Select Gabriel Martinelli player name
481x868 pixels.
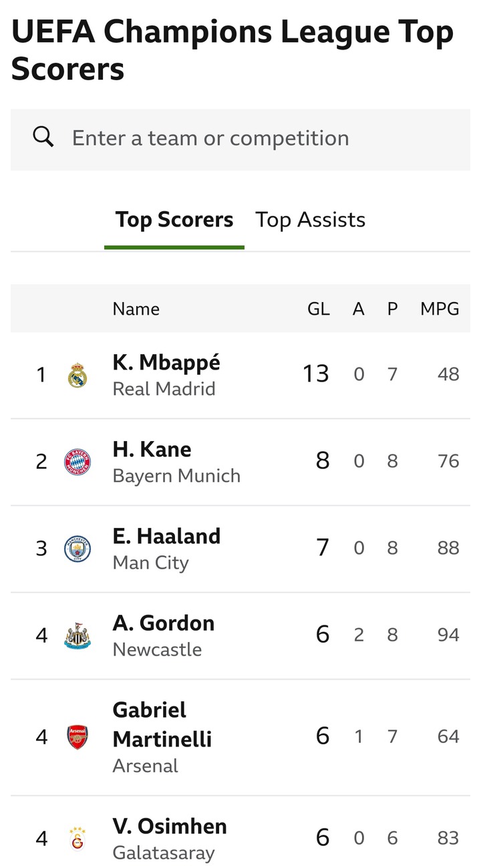click(162, 724)
